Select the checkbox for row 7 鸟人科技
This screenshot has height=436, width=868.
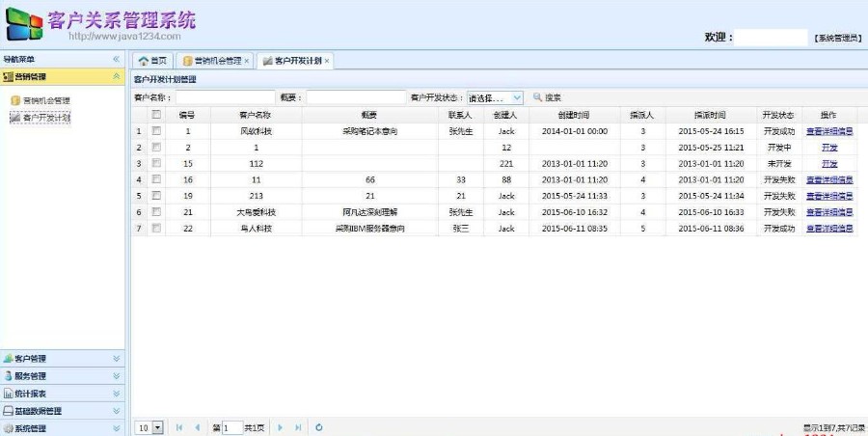coord(156,229)
